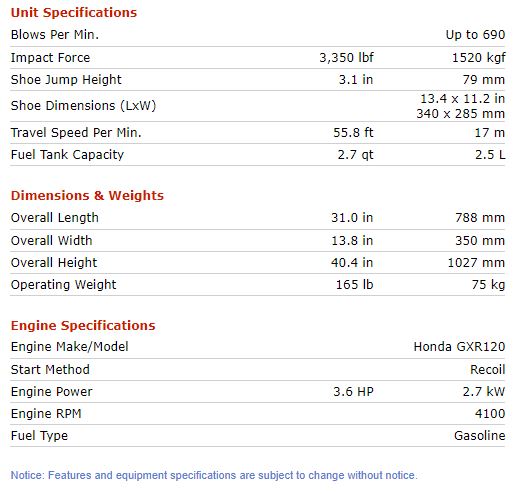Select the Operating Weight 75 kg value
This screenshot has width=521, height=494.
488,285
